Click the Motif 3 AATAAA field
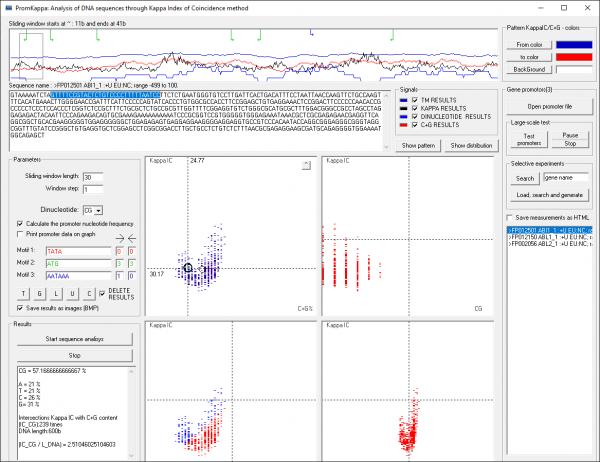This screenshot has width=600, height=462. [x=78, y=276]
